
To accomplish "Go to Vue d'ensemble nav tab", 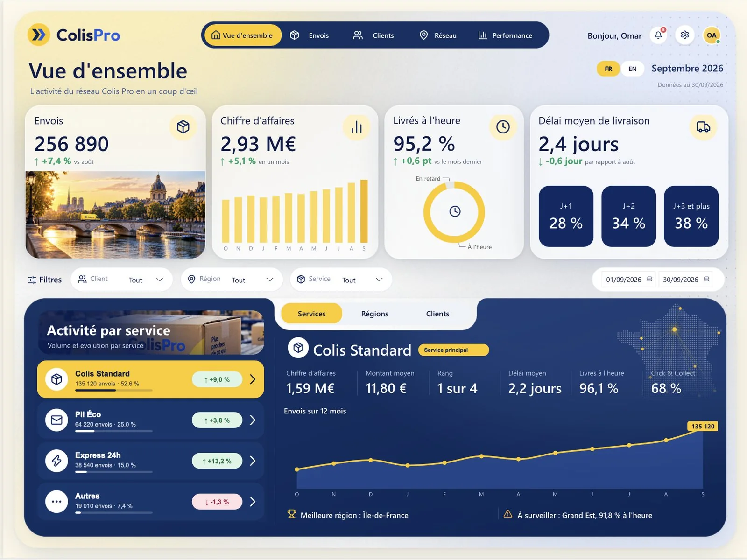I will (243, 35).
